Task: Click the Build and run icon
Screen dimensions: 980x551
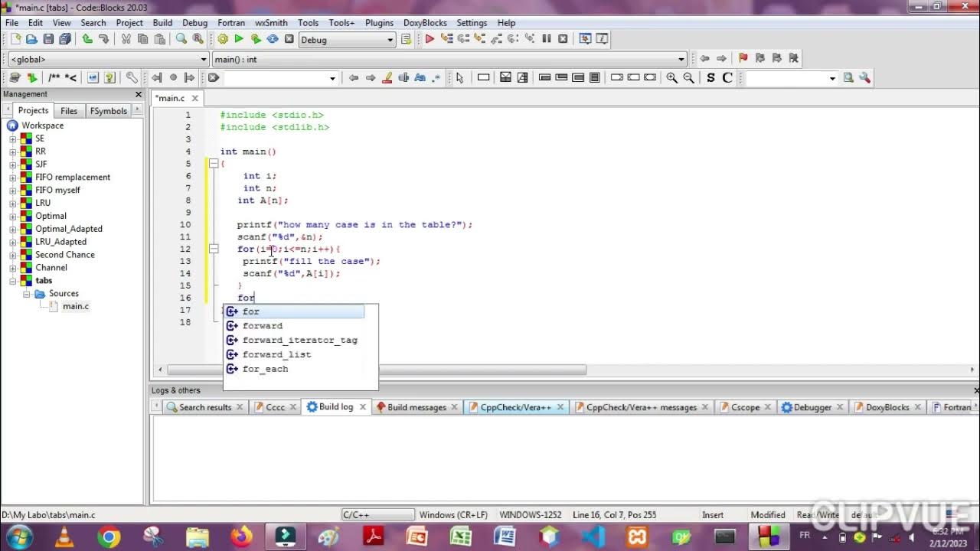Action: click(x=256, y=39)
